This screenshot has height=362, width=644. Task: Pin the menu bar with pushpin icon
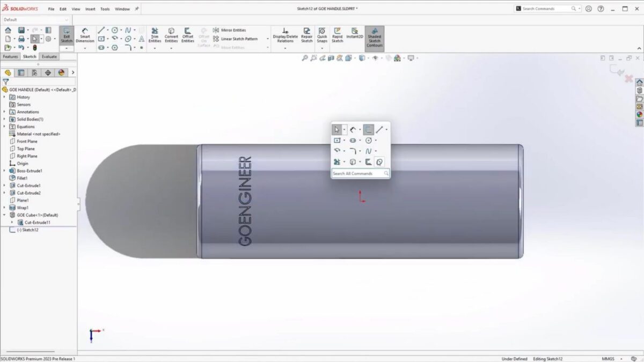coord(137,9)
